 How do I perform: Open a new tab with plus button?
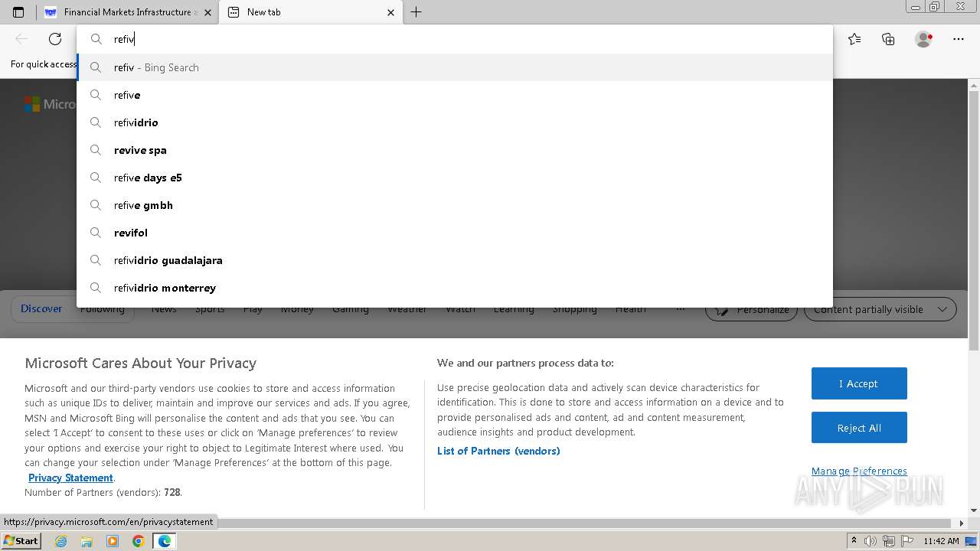coord(416,12)
